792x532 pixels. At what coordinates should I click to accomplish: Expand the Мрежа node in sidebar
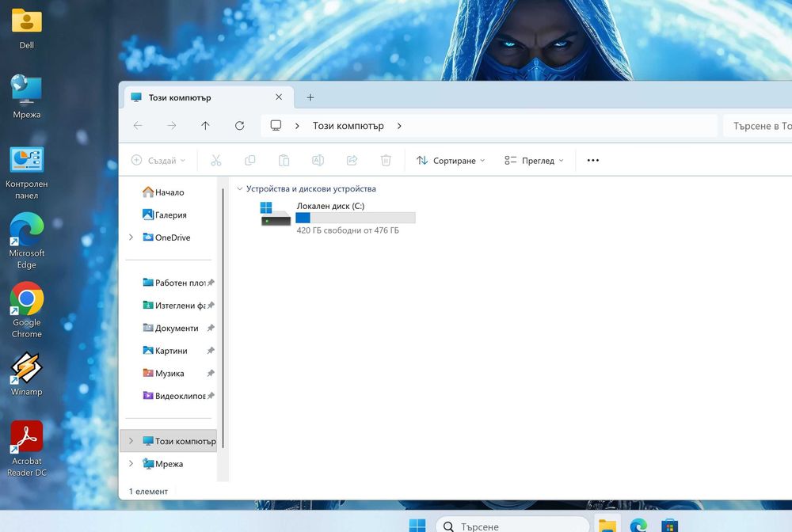click(131, 463)
